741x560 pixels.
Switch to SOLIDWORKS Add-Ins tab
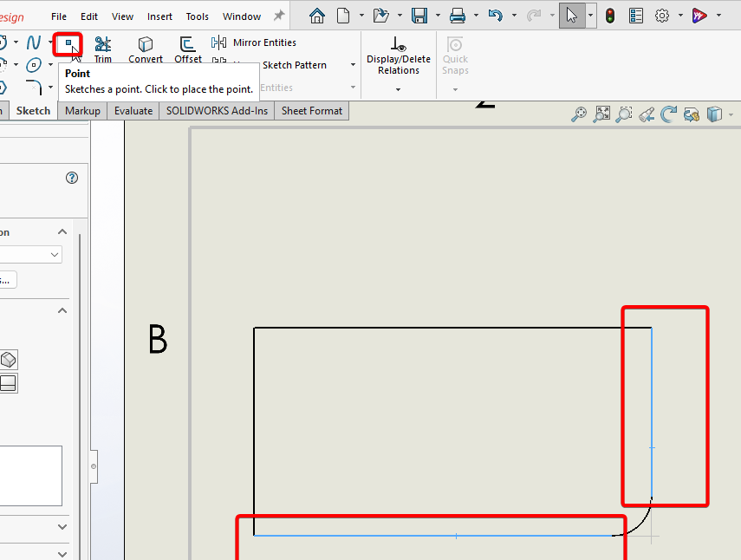tap(217, 111)
